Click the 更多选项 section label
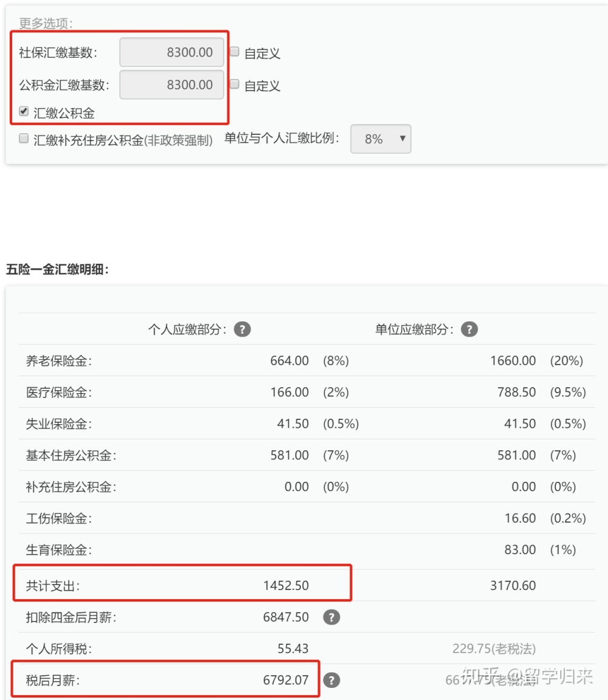This screenshot has height=700, width=608. point(46,22)
